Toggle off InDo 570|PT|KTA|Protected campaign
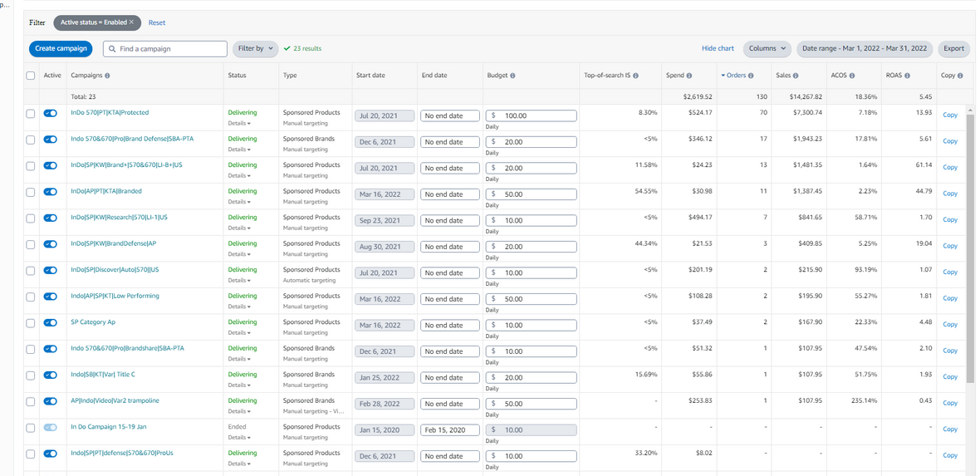Image resolution: width=980 pixels, height=476 pixels. 51,113
